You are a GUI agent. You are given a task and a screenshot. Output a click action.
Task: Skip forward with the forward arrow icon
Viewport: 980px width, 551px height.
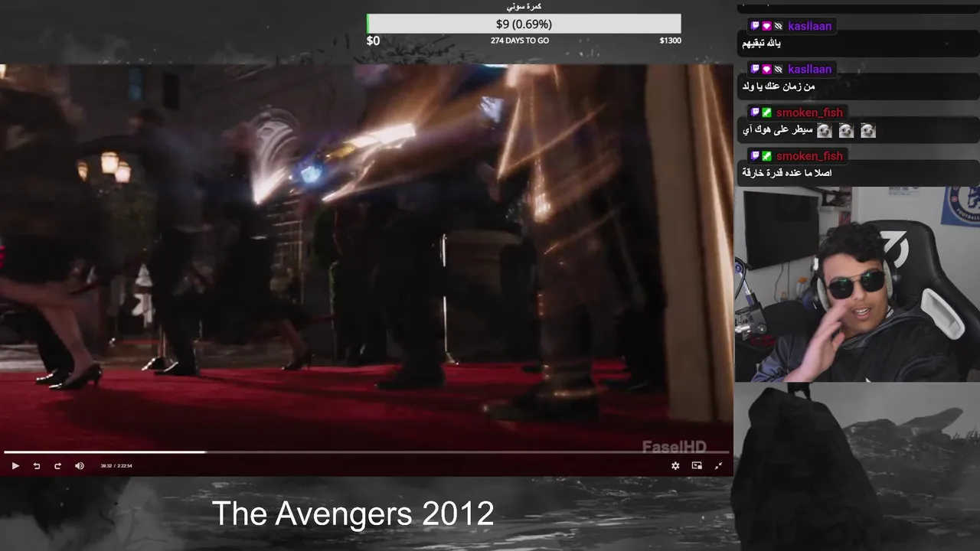point(57,465)
